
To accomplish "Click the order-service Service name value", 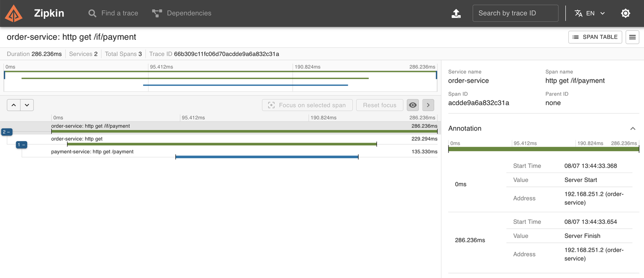I will (x=468, y=80).
